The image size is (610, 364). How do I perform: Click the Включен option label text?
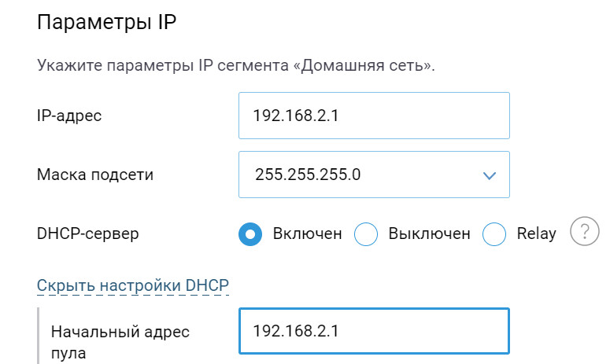pos(308,233)
